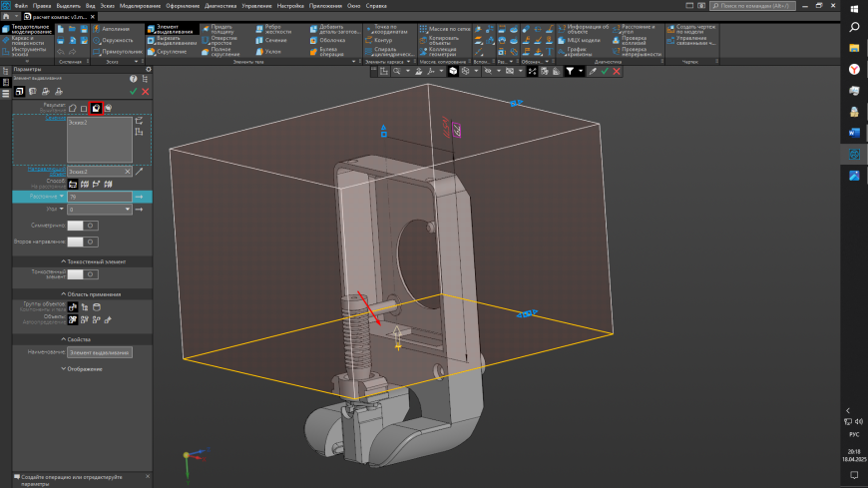Cancel operation with red X in Parameters panel
This screenshot has height=488, width=868.
point(146,91)
